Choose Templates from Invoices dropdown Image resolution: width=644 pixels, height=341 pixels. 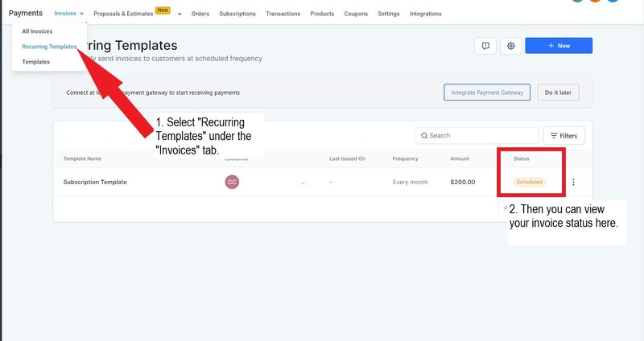click(36, 62)
